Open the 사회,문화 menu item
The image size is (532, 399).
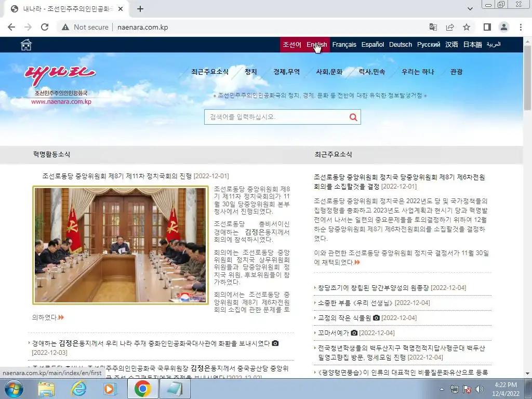point(329,72)
